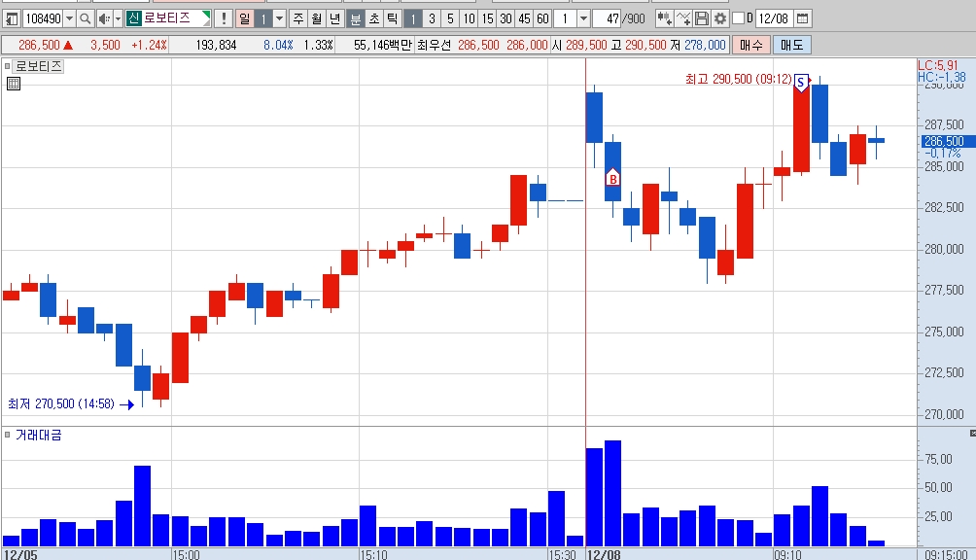This screenshot has width=976, height=560.
Task: Toggle the 거래대금 indicator legend square
Action: [8, 435]
